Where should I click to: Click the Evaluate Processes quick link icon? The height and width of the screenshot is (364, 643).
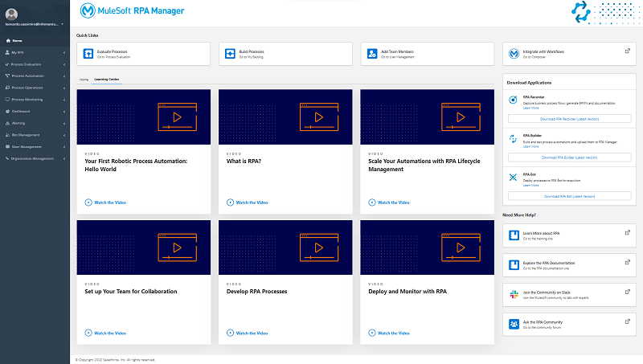pos(89,53)
